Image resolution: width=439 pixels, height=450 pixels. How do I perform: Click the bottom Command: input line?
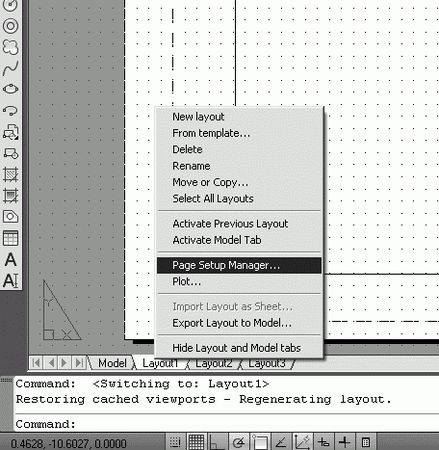pos(227,424)
